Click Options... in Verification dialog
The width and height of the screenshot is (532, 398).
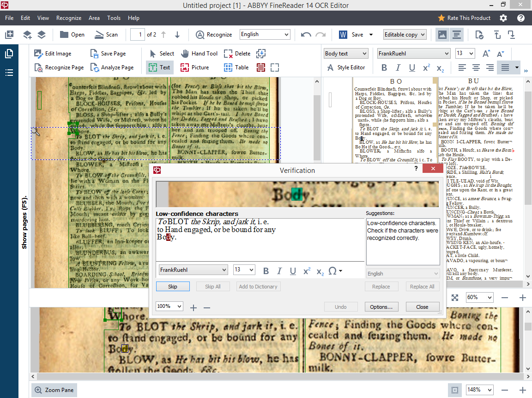(x=381, y=307)
